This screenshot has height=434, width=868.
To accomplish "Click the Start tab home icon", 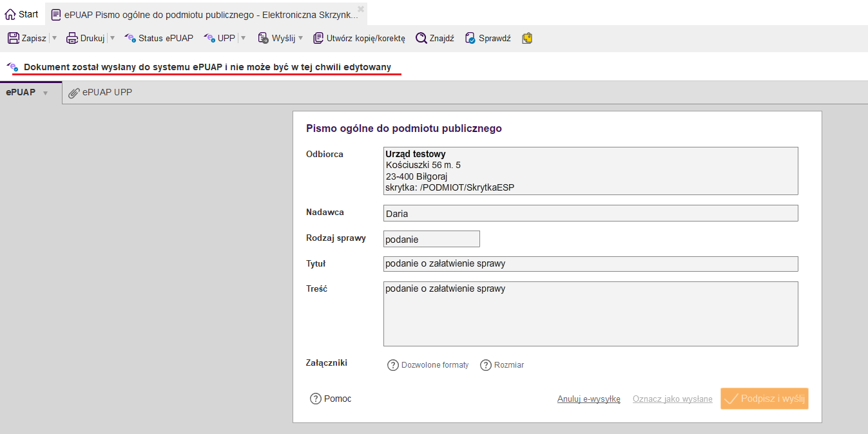I will (10, 14).
